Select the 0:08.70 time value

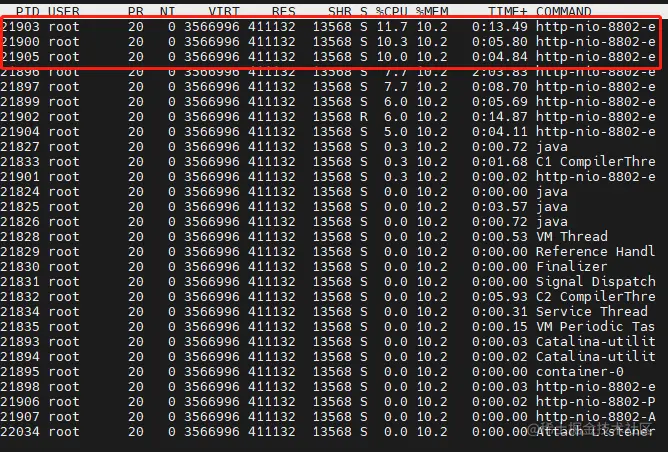[x=500, y=87]
